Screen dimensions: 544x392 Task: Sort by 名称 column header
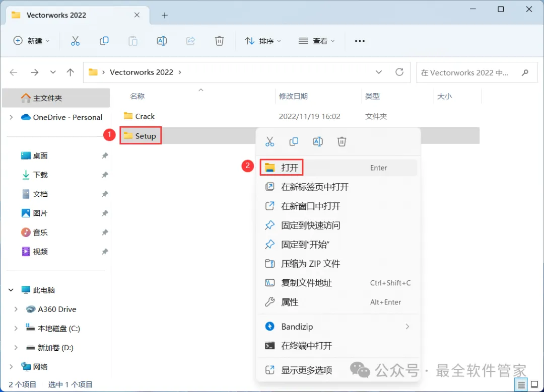(138, 96)
